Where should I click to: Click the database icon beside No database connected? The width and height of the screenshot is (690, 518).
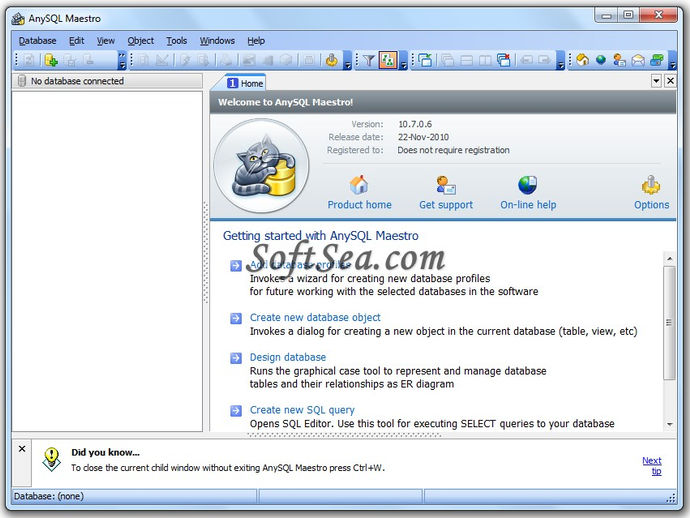(22, 81)
